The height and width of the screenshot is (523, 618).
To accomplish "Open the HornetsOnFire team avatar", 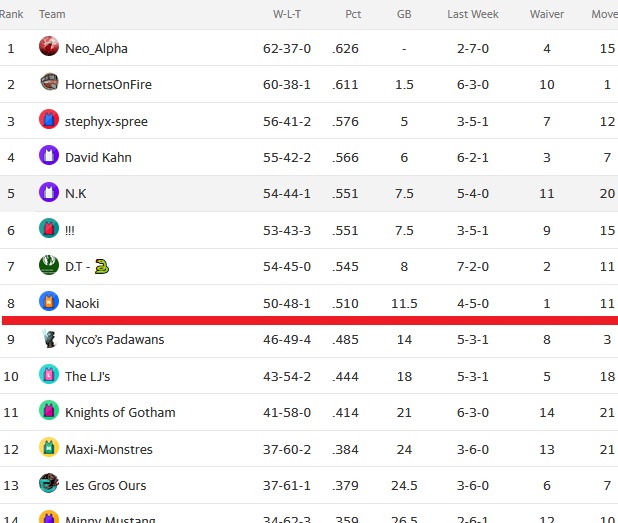I will click(49, 82).
